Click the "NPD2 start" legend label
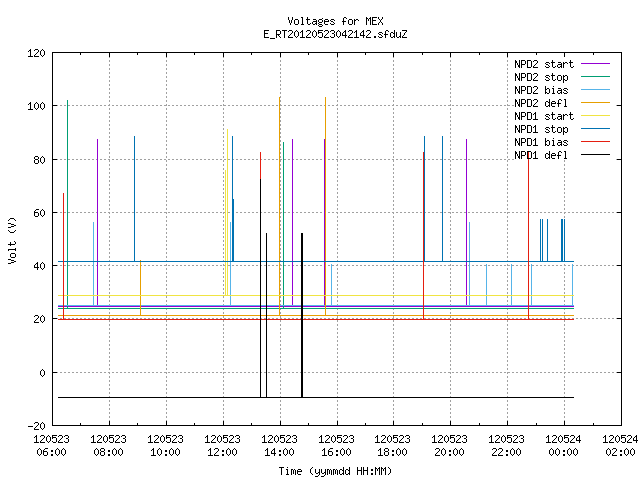Screen dimensions: 640x480 point(544,64)
